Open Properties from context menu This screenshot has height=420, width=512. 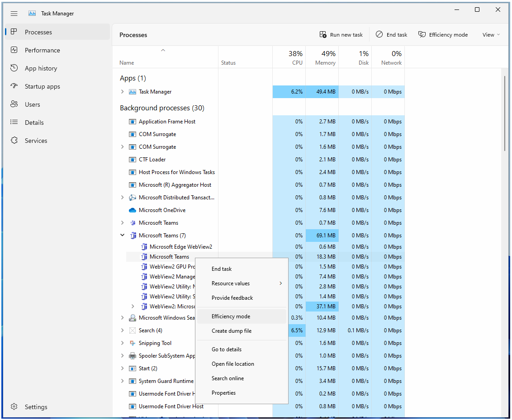pos(242,392)
